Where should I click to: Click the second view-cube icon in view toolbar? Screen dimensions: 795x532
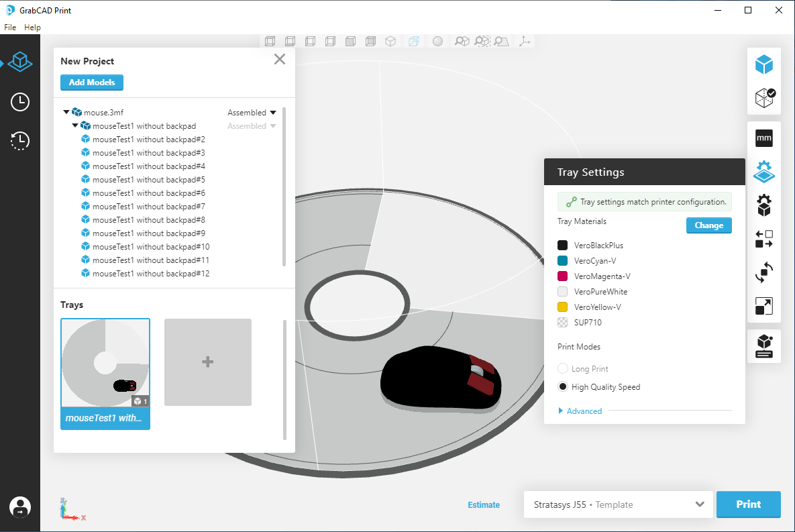click(x=290, y=41)
